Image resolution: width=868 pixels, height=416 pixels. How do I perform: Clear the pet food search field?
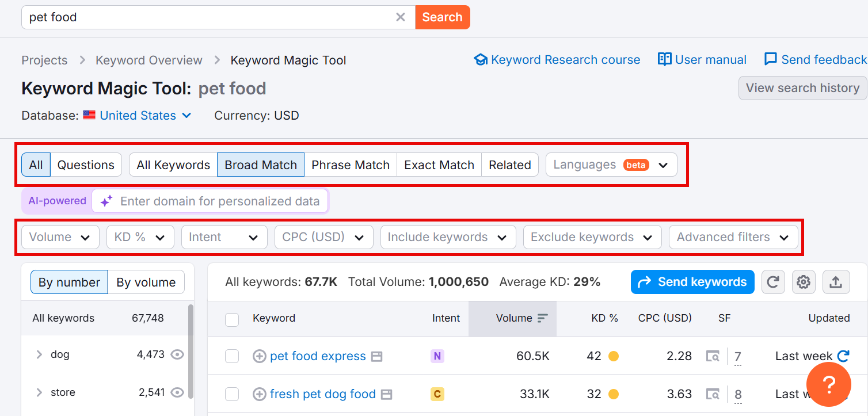pos(401,17)
